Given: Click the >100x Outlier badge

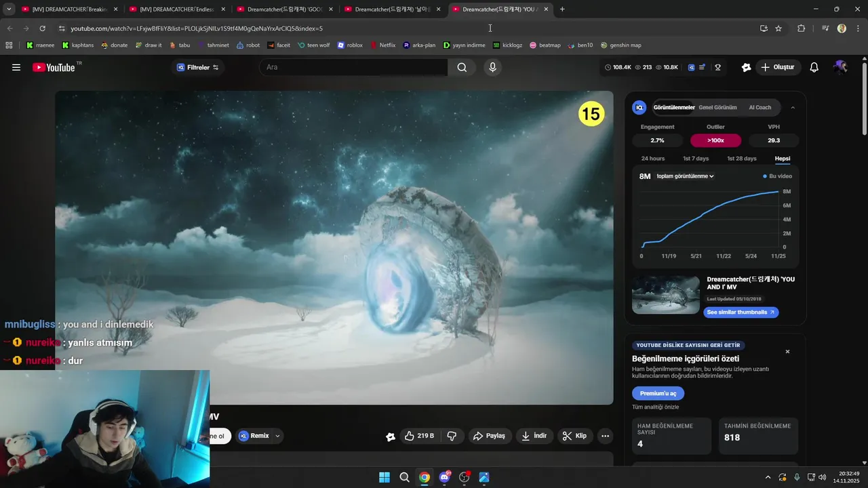Looking at the screenshot, I should point(715,140).
